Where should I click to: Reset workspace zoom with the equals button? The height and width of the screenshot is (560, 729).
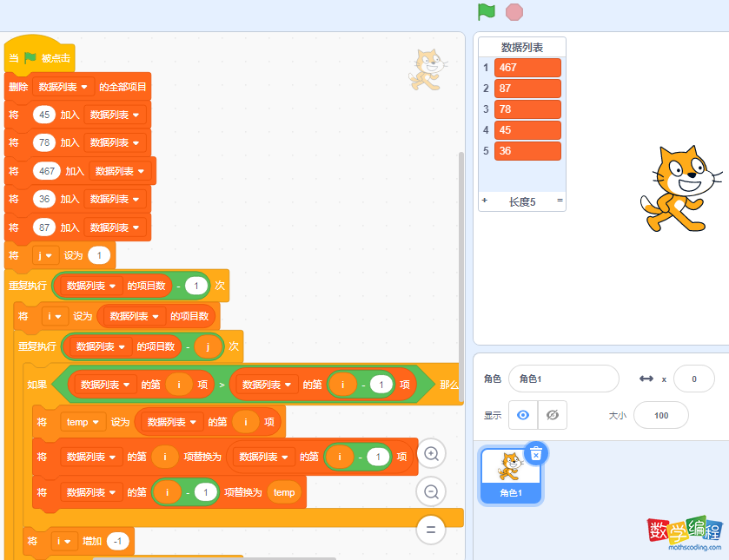(431, 529)
